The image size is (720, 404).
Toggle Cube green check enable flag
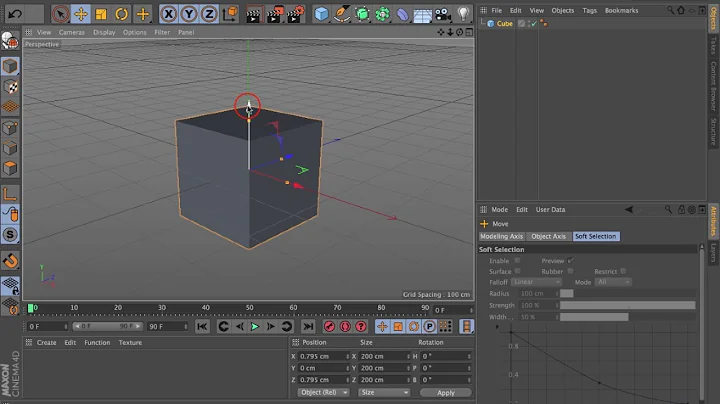pos(534,23)
